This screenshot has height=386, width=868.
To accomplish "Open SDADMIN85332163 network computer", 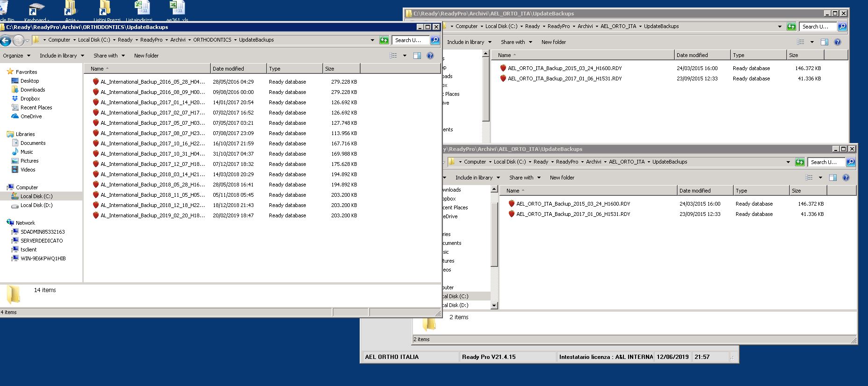I will [x=43, y=232].
